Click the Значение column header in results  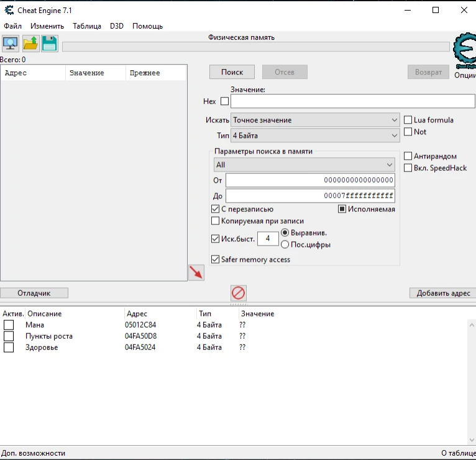pyautogui.click(x=96, y=73)
